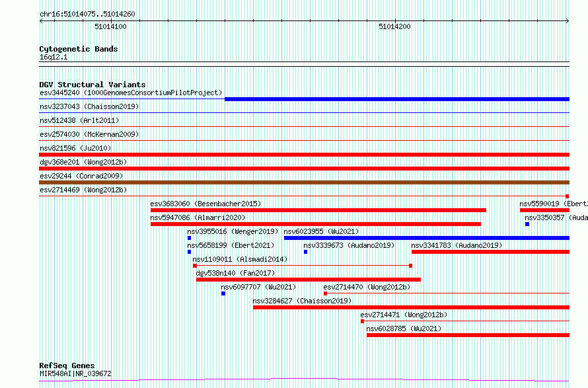Image resolution: width=588 pixels, height=388 pixels.
Task: Click red end marker of esv2714469
Action: [x=568, y=196]
